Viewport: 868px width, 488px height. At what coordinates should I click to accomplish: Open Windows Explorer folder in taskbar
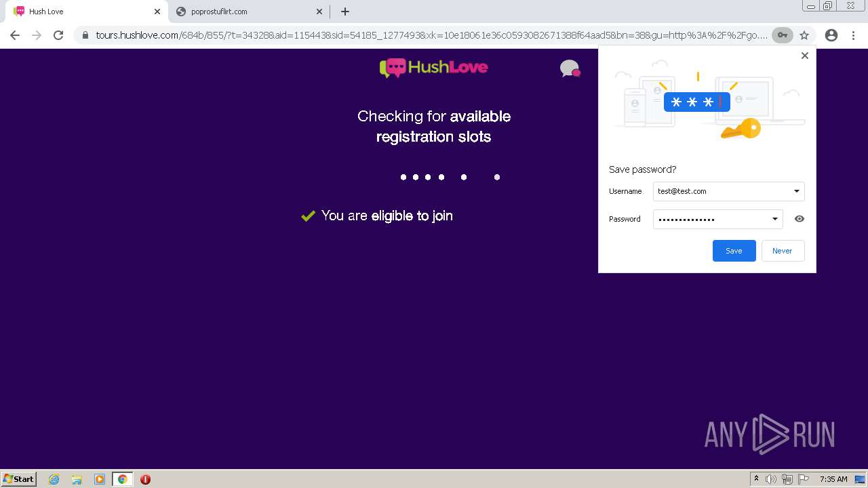click(77, 479)
